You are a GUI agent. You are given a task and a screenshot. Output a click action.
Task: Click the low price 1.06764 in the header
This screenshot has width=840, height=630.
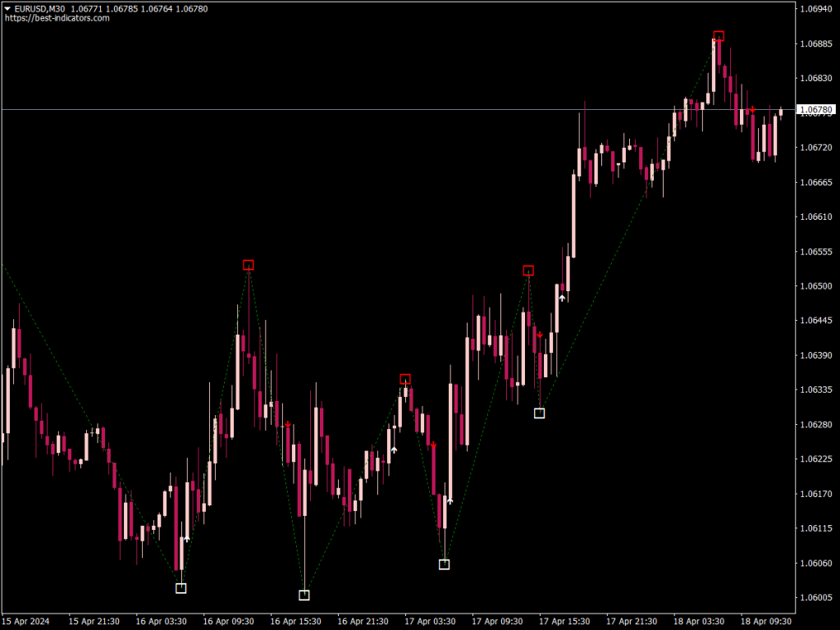[x=157, y=8]
